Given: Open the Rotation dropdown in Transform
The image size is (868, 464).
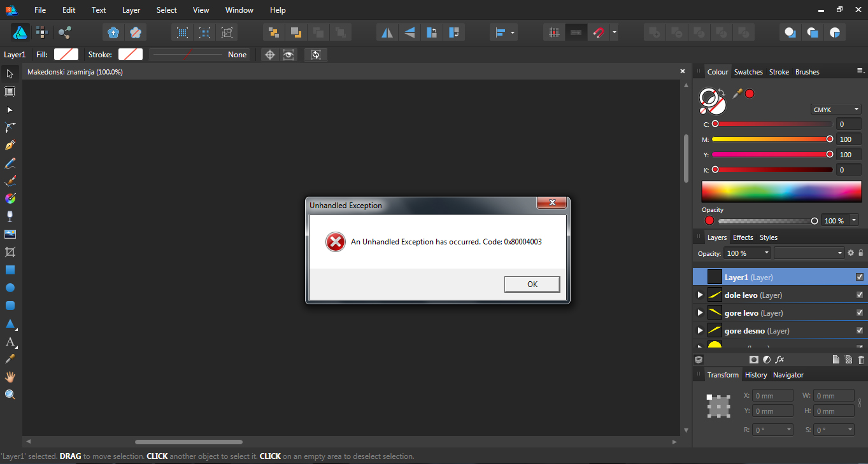Looking at the screenshot, I should [x=790, y=430].
